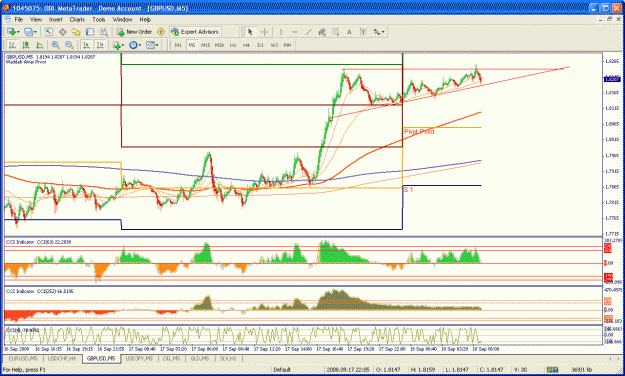Open the Strategy Tester icon
Viewport: 625px width, 376px height.
tap(104, 32)
